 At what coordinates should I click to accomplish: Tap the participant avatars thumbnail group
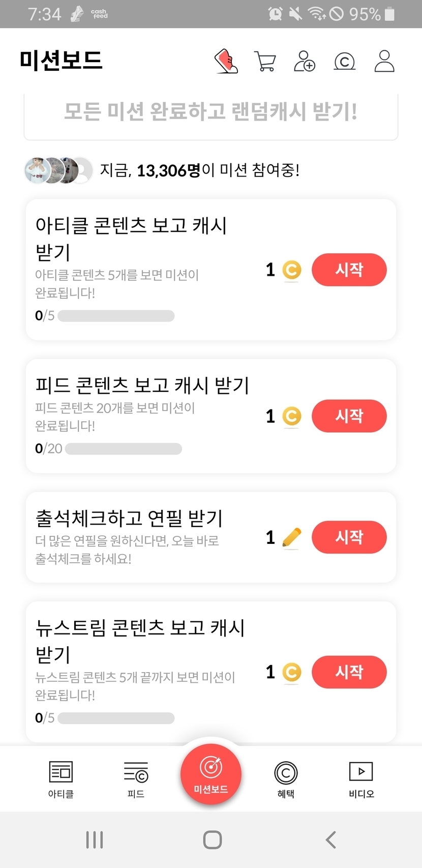click(58, 170)
